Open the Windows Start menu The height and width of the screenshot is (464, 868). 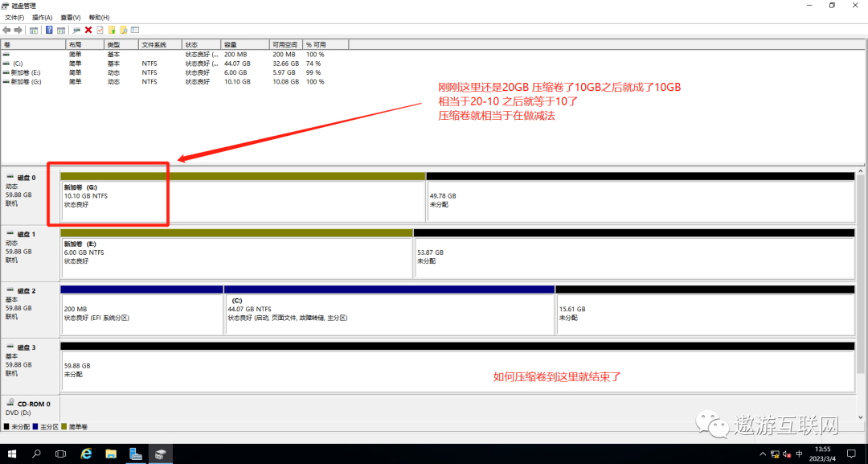[11, 454]
